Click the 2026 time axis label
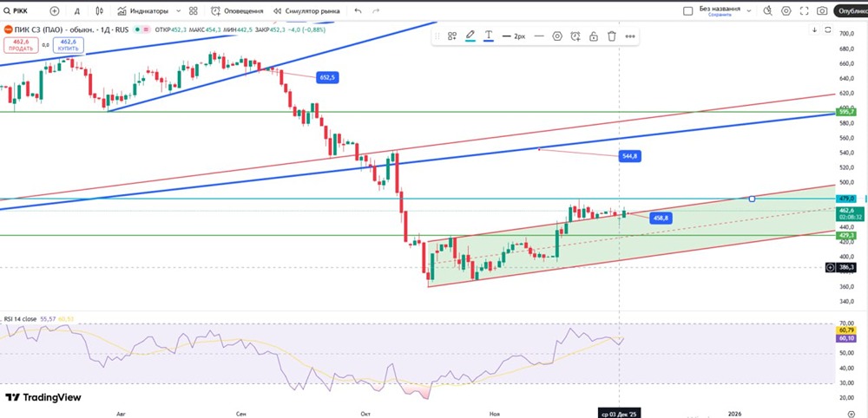The height and width of the screenshot is (418, 868). (734, 414)
